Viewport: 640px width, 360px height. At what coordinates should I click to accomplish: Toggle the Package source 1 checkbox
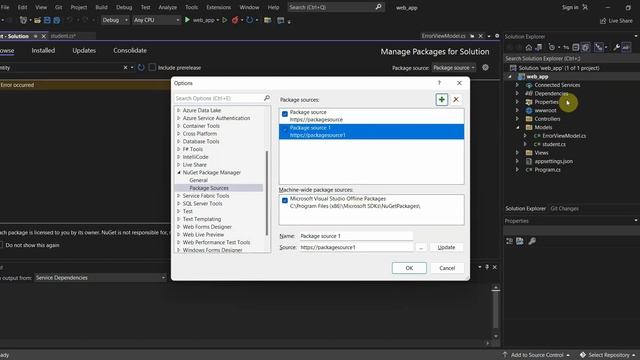tap(284, 129)
